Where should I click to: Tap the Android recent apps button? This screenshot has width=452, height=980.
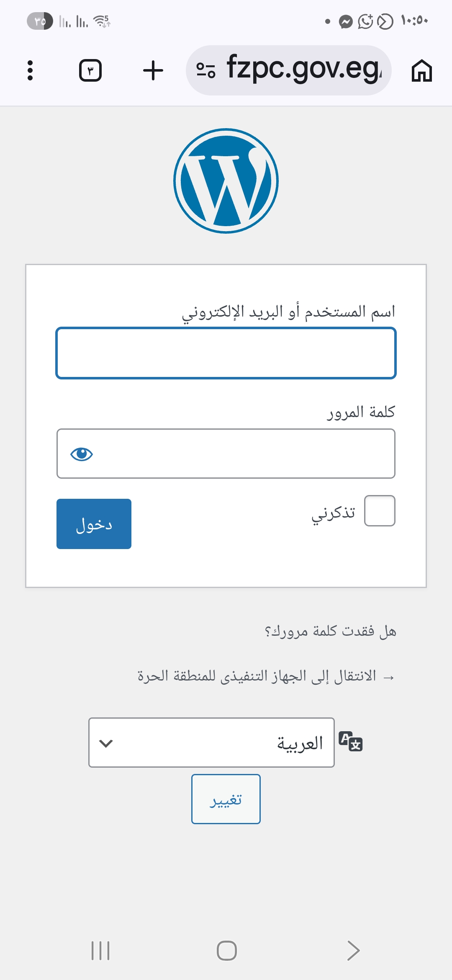click(x=100, y=950)
